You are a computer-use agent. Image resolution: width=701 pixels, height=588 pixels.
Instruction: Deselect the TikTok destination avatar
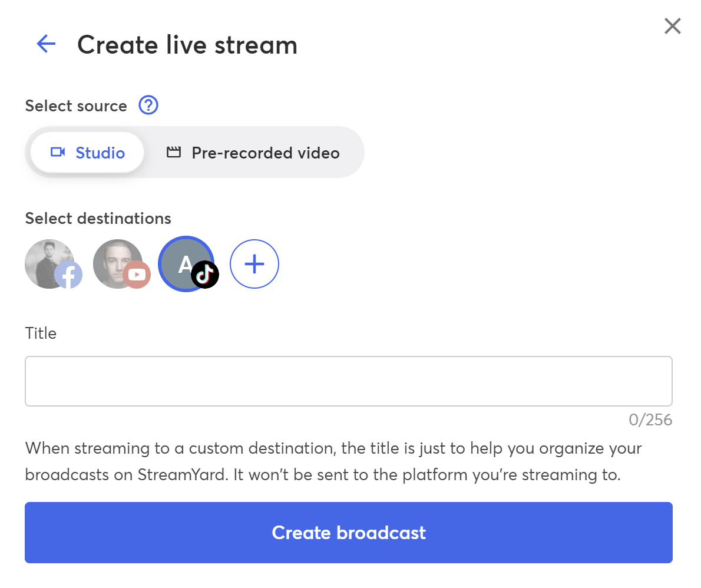point(188,264)
